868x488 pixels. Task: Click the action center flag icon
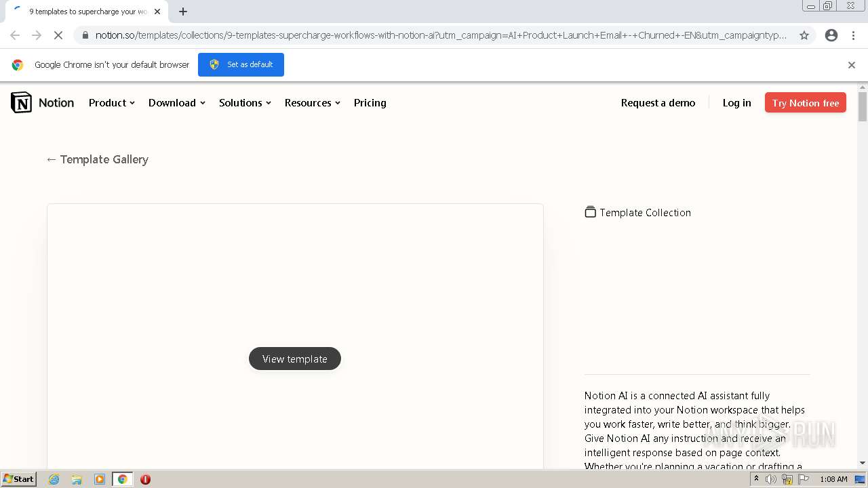[804, 479]
